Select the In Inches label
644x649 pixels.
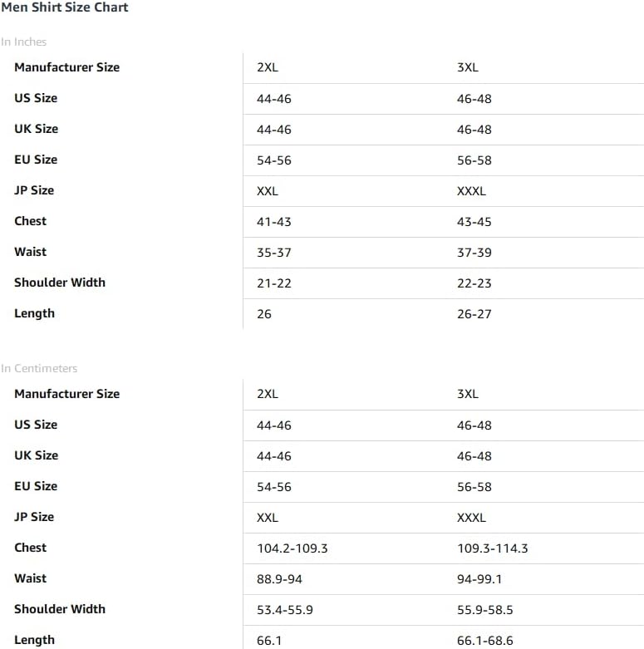pyautogui.click(x=23, y=42)
